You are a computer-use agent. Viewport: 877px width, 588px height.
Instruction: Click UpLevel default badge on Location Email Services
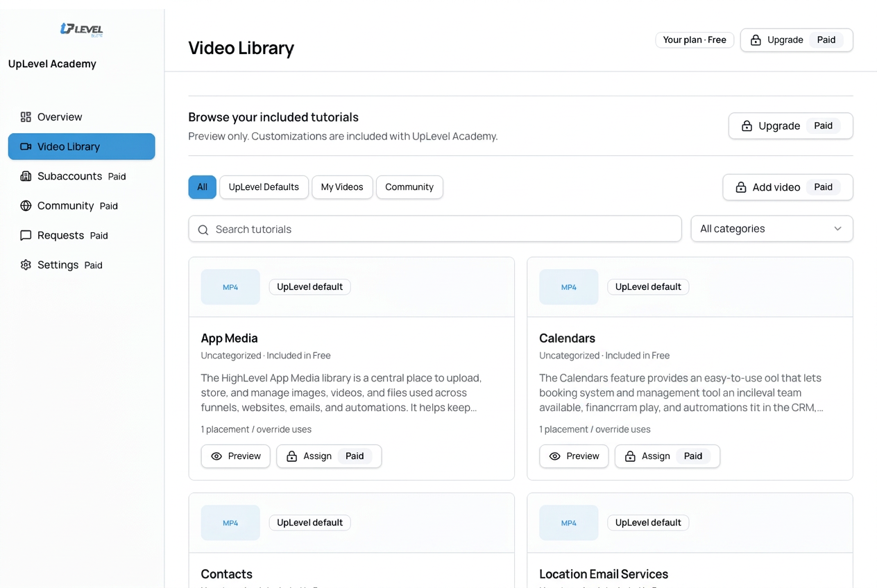[x=648, y=523]
